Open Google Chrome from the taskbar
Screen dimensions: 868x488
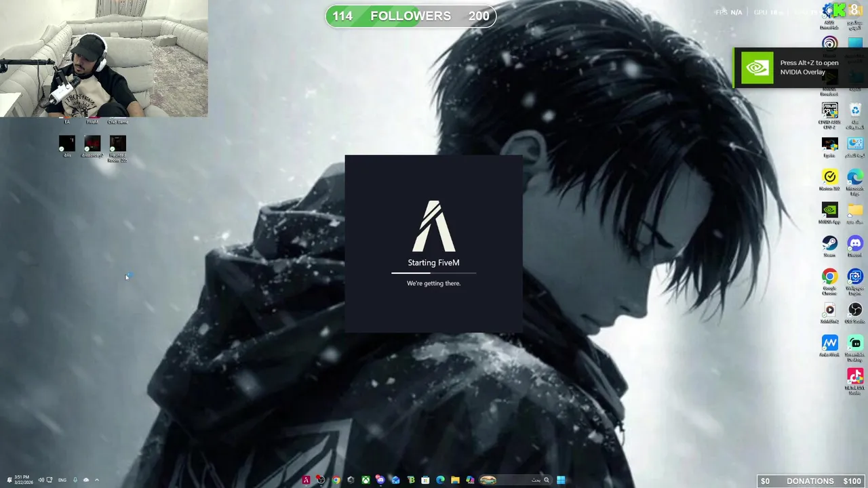tap(336, 480)
